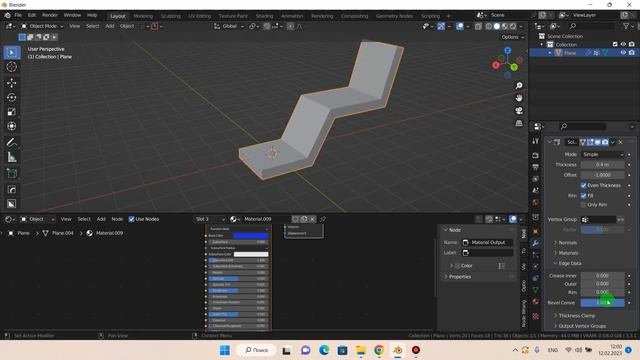Click the viewport zoom magnifier icon
This screenshot has height=360, width=640.
(x=519, y=85)
